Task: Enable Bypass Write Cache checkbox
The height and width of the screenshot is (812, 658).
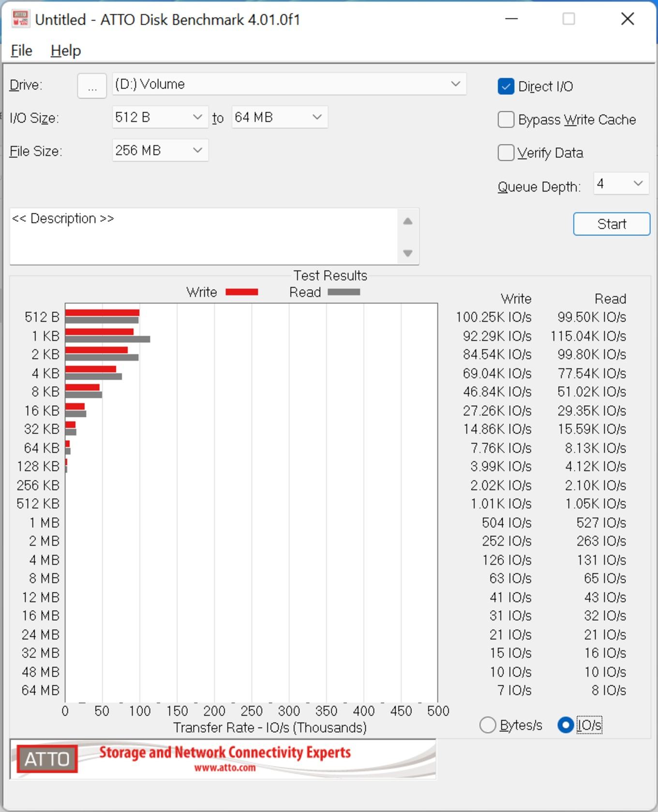Action: click(x=506, y=119)
